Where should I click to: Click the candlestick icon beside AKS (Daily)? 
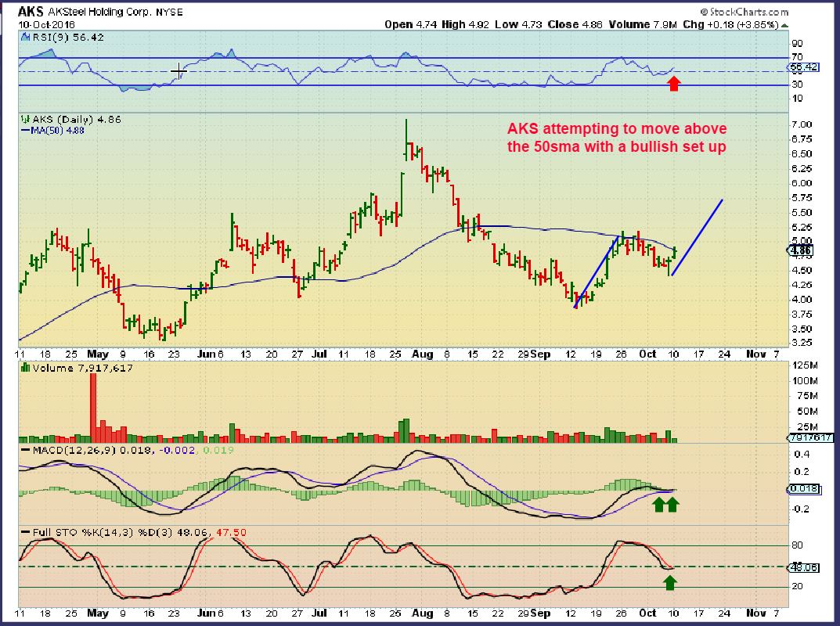[25, 120]
